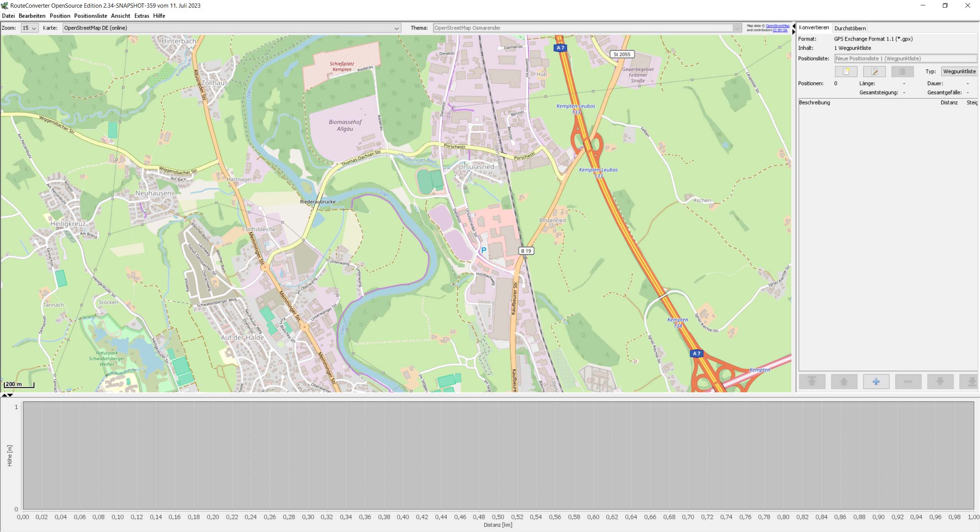
Task: Open the Typ Wegpunktliste dropdown
Action: coord(959,72)
